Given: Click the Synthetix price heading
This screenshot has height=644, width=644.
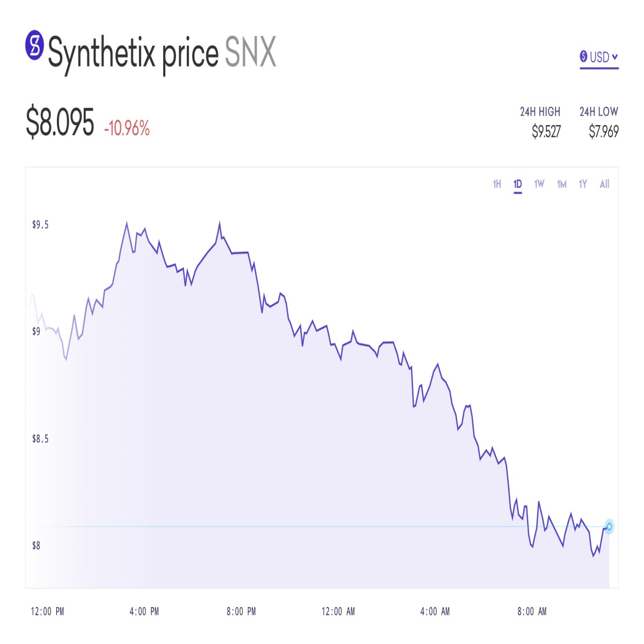Looking at the screenshot, I should (x=133, y=54).
